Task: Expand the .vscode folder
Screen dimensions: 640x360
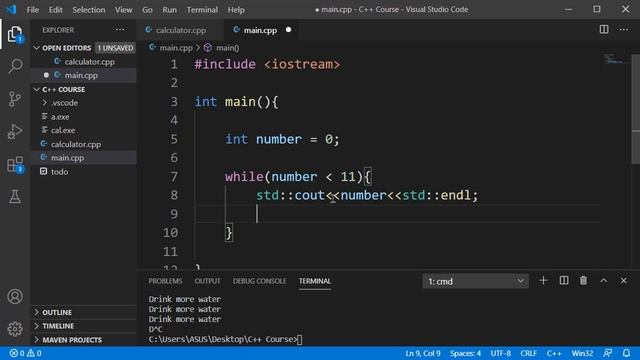Action: click(x=84, y=103)
